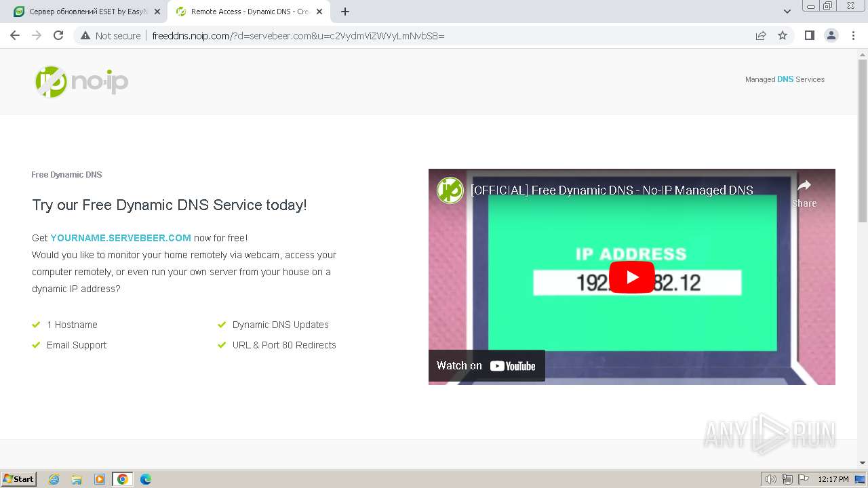Click the scrollbar down arrow
The width and height of the screenshot is (868, 488).
tap(863, 463)
